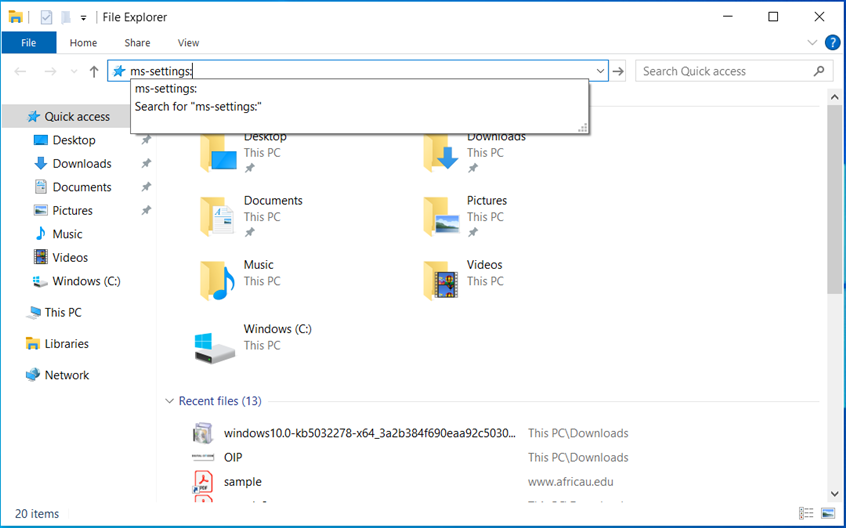The height and width of the screenshot is (528, 846).
Task: Collapse the Recent files (13) group
Action: (169, 401)
